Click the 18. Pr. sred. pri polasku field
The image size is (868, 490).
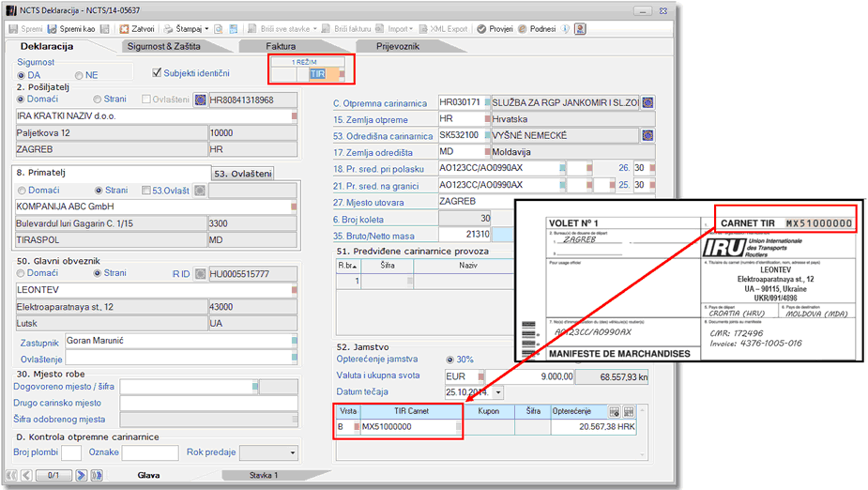click(502, 168)
